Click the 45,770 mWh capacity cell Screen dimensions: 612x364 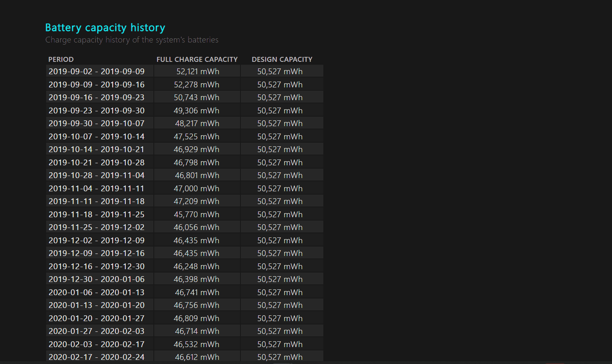coord(197,214)
